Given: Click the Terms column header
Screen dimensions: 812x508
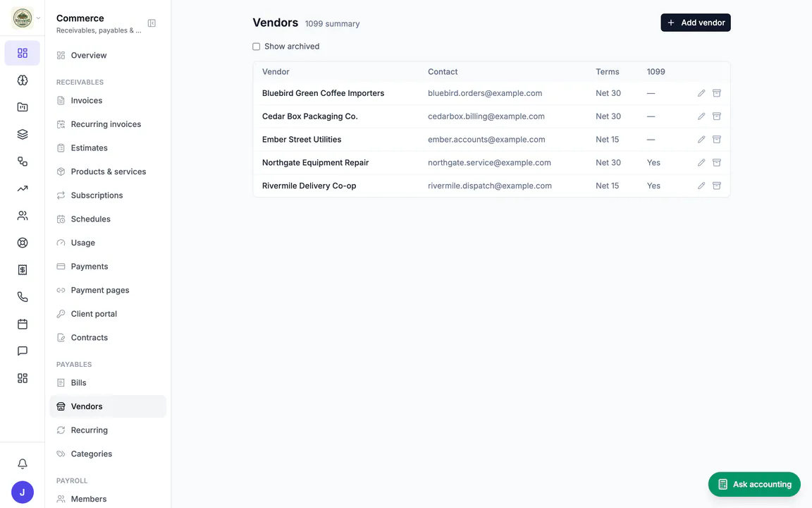Looking at the screenshot, I should pos(608,71).
